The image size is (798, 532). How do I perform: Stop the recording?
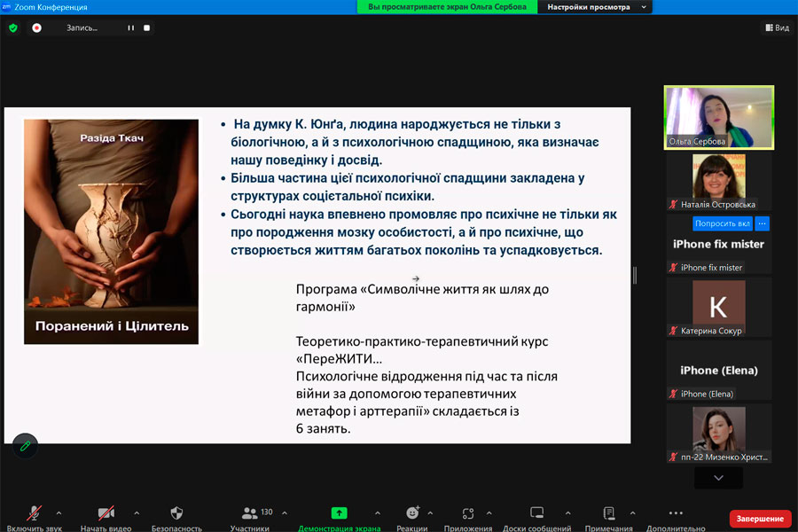(146, 28)
